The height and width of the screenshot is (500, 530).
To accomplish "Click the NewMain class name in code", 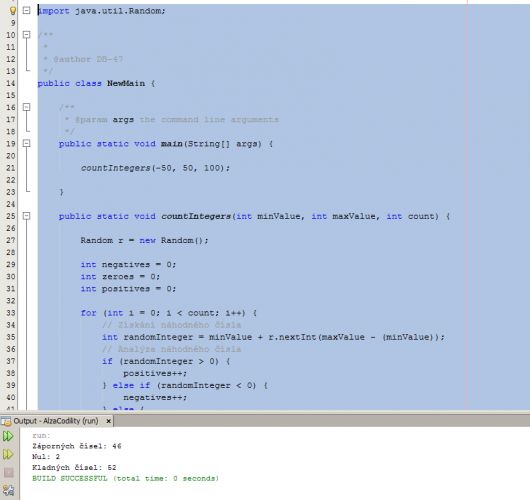I will [x=126, y=83].
